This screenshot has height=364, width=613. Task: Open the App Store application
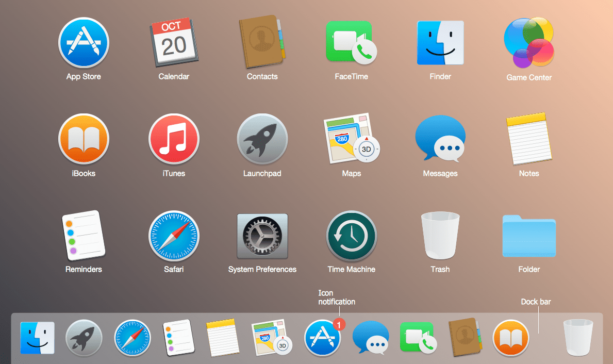coord(84,43)
